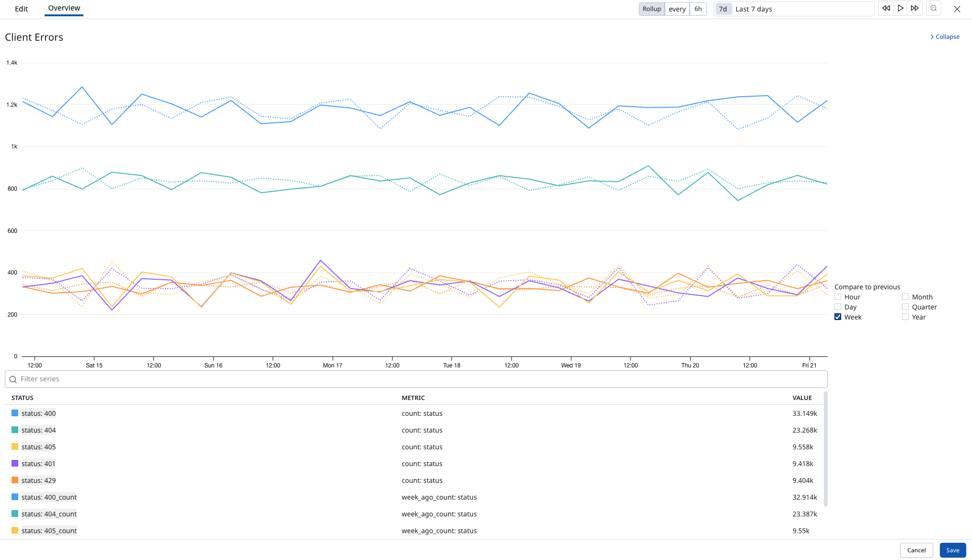Collapse the graph with the chevron link
Viewport: 972px width, 560px height.
coord(945,37)
